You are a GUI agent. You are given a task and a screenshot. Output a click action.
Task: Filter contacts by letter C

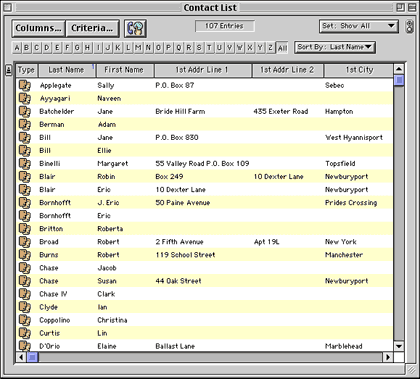click(x=37, y=48)
